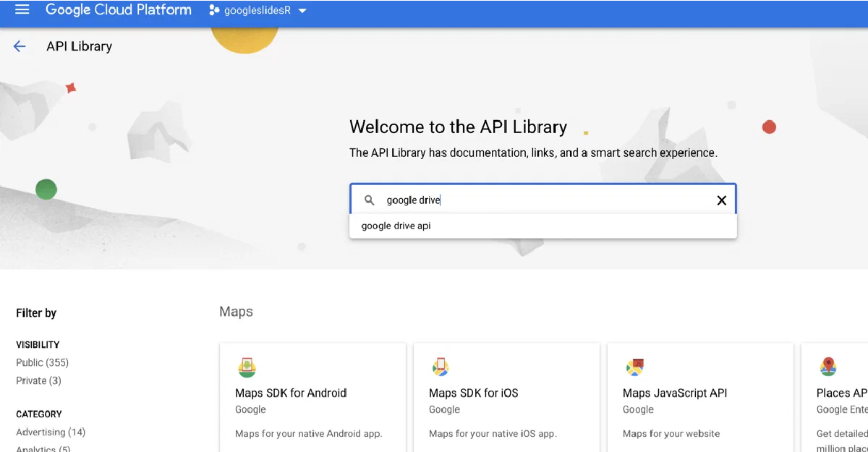This screenshot has width=868, height=452.
Task: Click the Maps section heading
Action: [237, 312]
